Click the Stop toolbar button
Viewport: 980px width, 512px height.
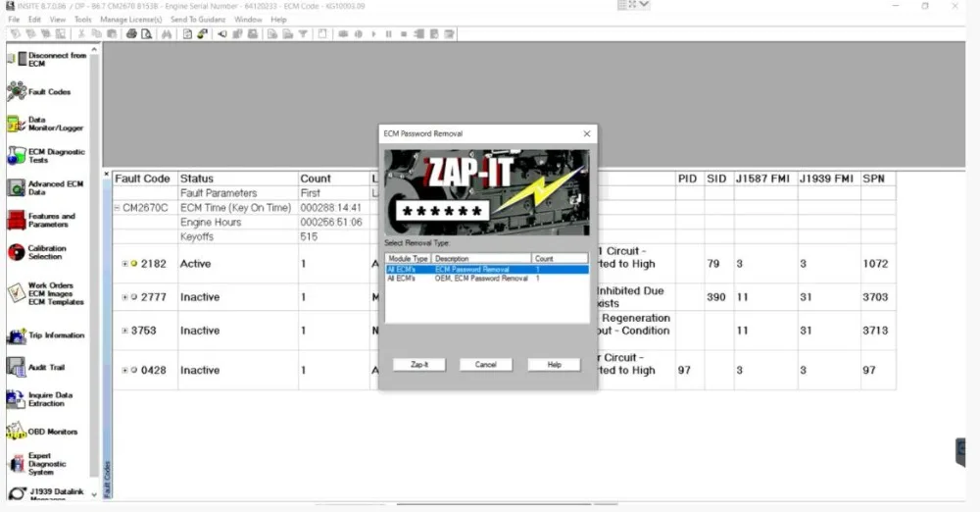(403, 33)
